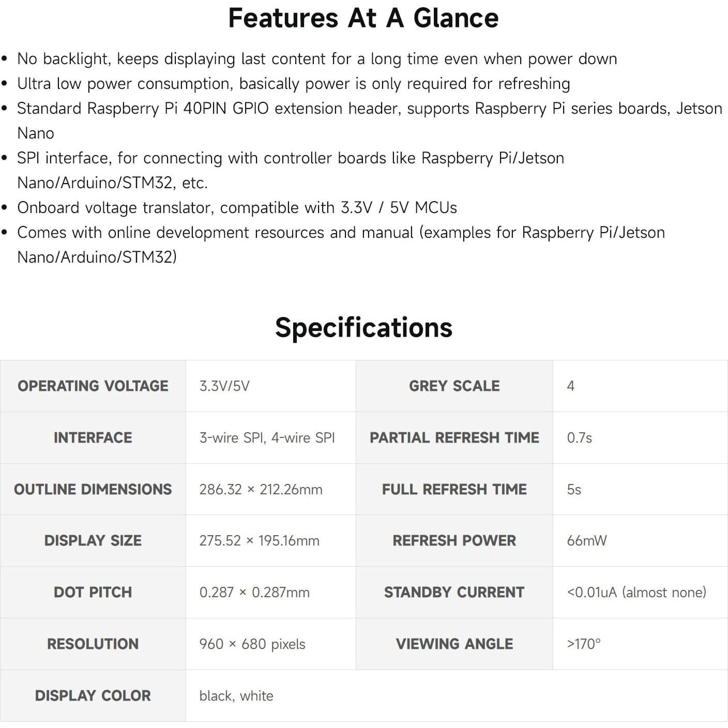Click the "Onboard voltage translator" bullet line
This screenshot has width=728, height=728.
237,208
